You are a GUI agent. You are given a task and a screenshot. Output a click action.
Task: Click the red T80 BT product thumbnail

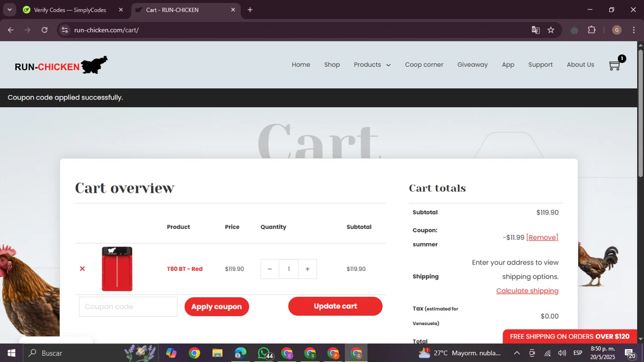(117, 269)
